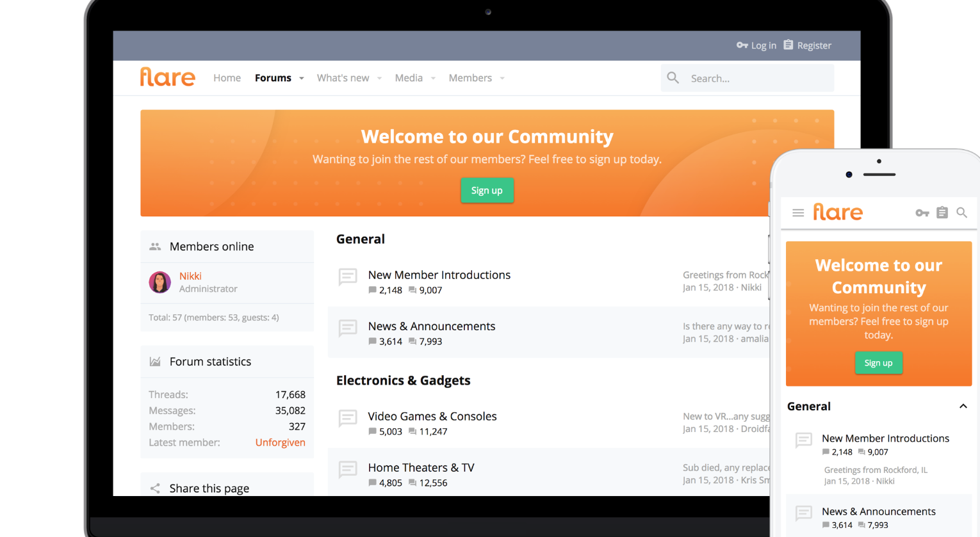The width and height of the screenshot is (980, 537).
Task: Open the Video Games & Consoles forum
Action: [x=432, y=416]
